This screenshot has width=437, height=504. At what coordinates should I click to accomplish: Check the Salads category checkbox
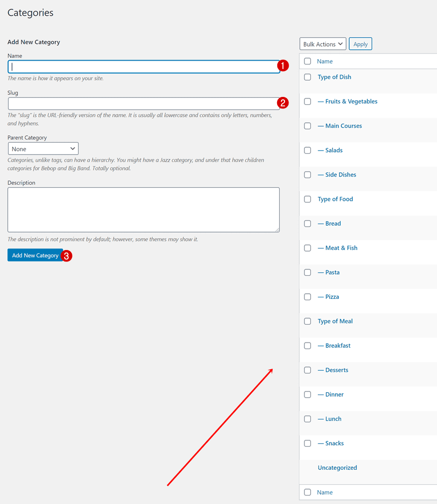pos(307,150)
